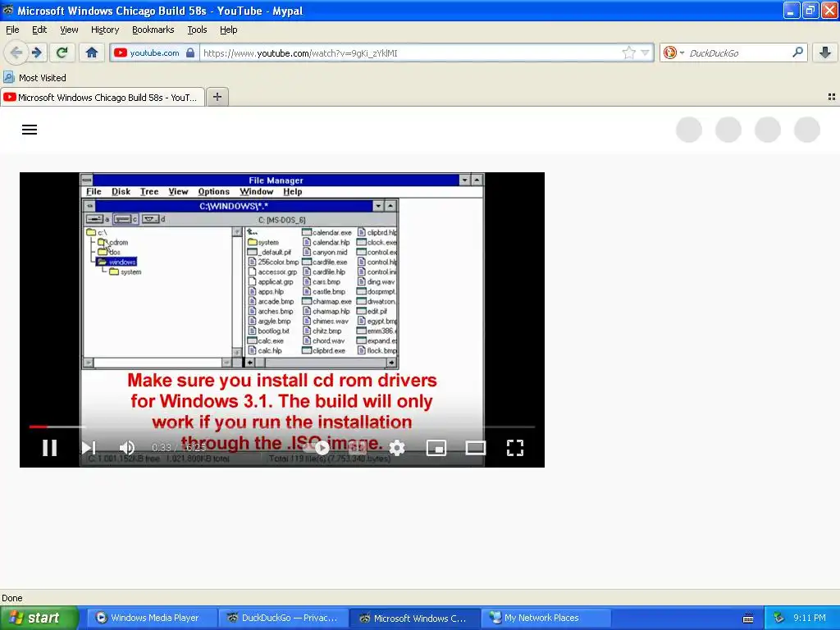The image size is (840, 630).
Task: List all tabs via the tab bar grid icon
Action: pos(832,97)
